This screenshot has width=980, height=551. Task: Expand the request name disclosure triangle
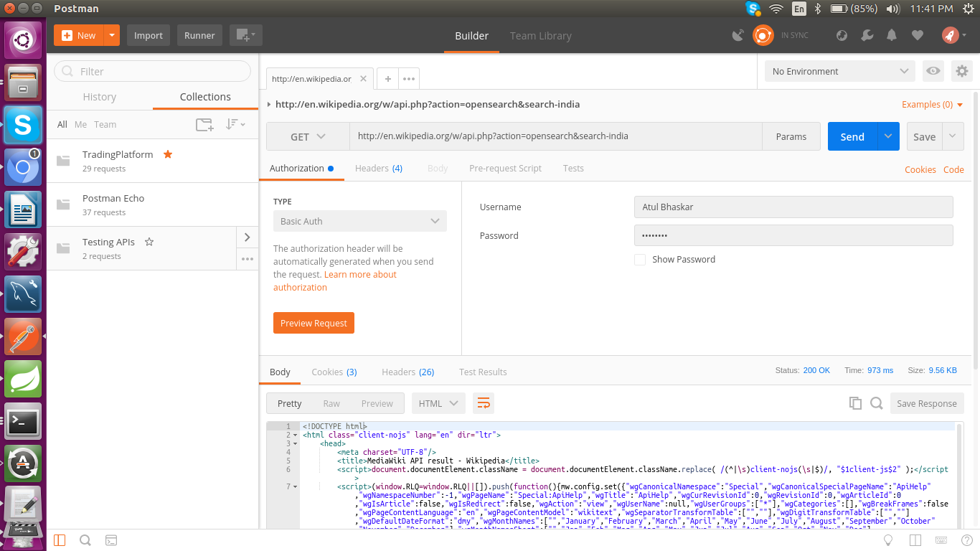pyautogui.click(x=269, y=104)
